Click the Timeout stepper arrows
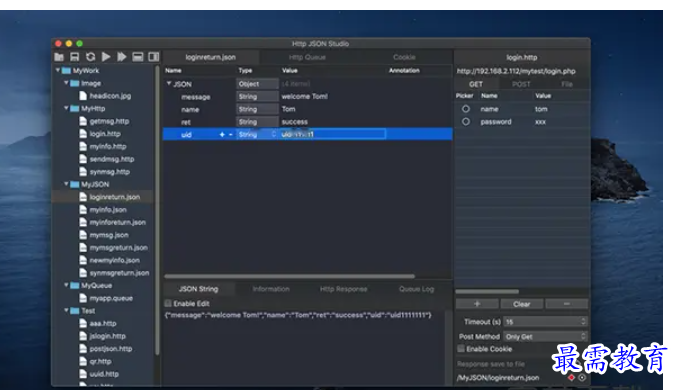The height and width of the screenshot is (390, 676). [x=583, y=321]
